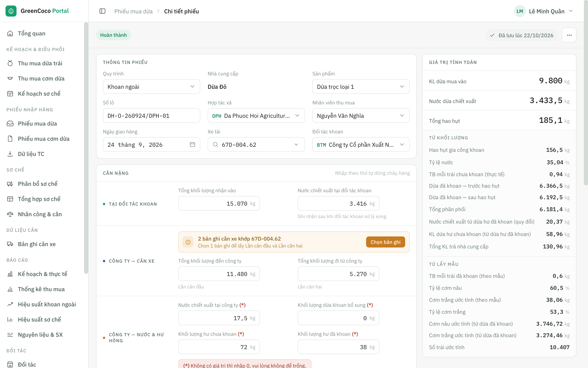This screenshot has width=588, height=368.
Task: Click the Chọn bản ghi button
Action: pos(385,242)
